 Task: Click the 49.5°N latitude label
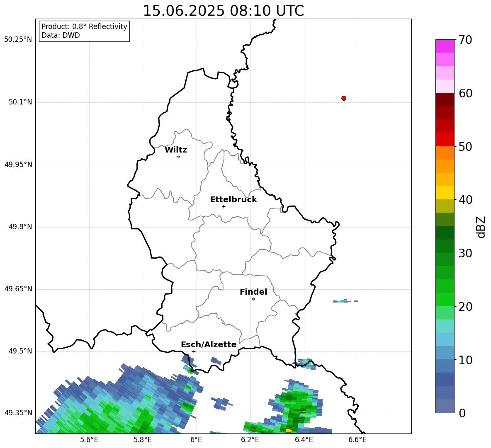20,351
